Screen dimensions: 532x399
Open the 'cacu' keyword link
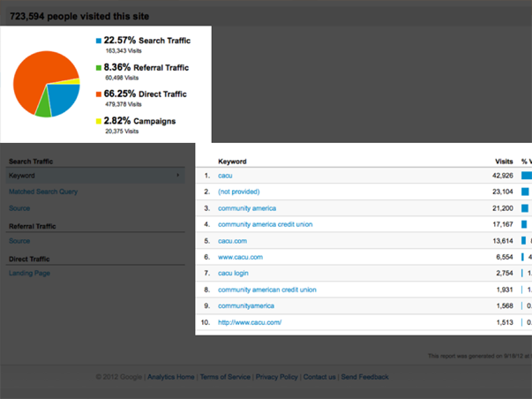225,176
